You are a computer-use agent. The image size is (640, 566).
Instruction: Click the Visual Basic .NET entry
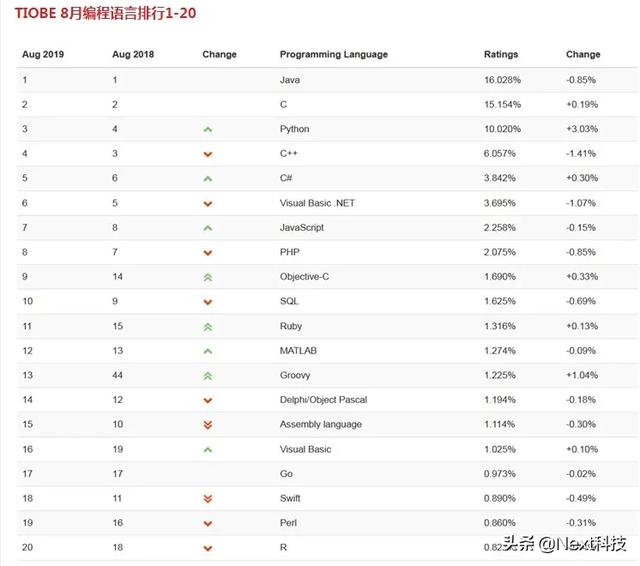coord(317,203)
